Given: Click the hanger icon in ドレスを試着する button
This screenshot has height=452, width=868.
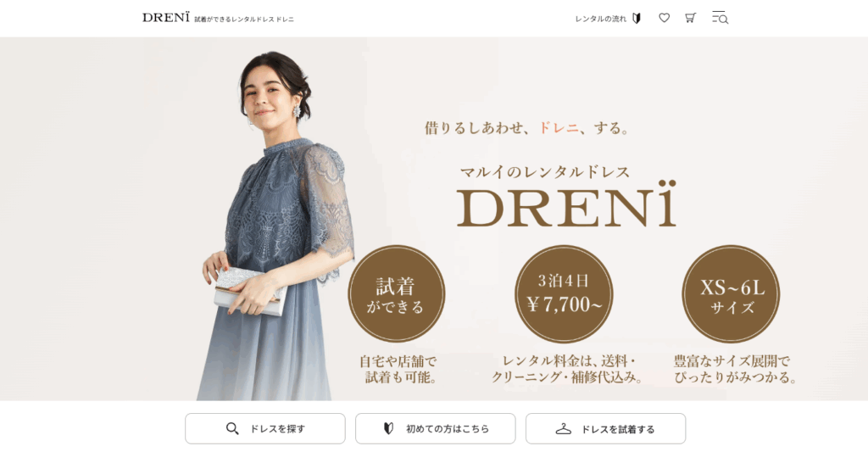Looking at the screenshot, I should 563,429.
